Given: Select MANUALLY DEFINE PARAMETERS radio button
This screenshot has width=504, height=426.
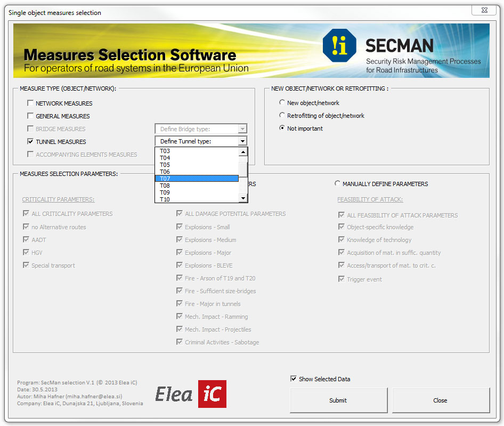Looking at the screenshot, I should click(x=338, y=184).
